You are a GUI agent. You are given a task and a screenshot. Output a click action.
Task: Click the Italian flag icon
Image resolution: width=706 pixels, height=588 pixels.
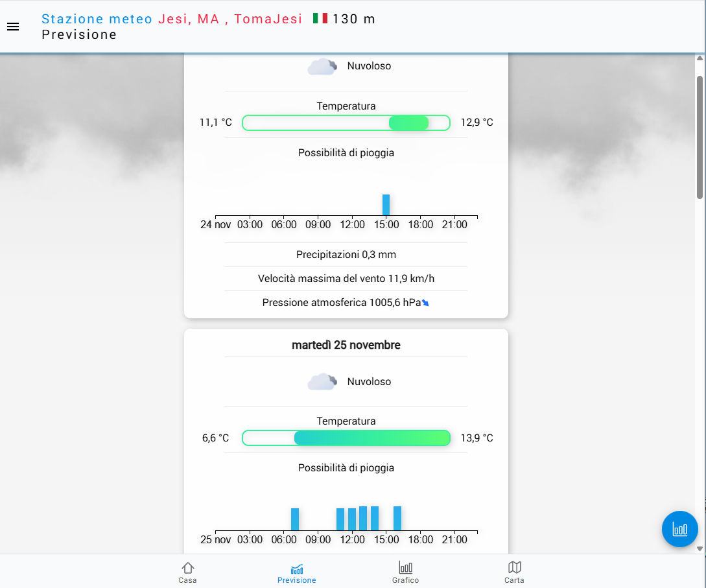(x=320, y=19)
